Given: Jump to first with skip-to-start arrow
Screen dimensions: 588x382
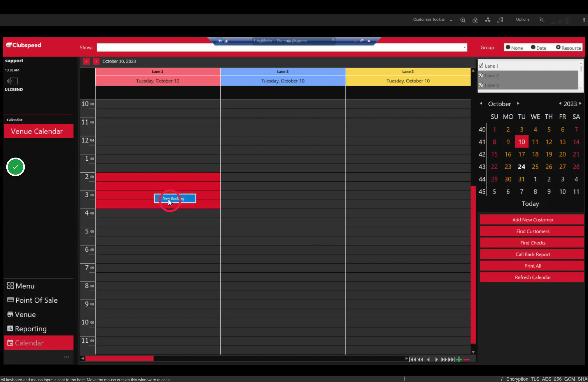Looking at the screenshot, I should (x=412, y=359).
